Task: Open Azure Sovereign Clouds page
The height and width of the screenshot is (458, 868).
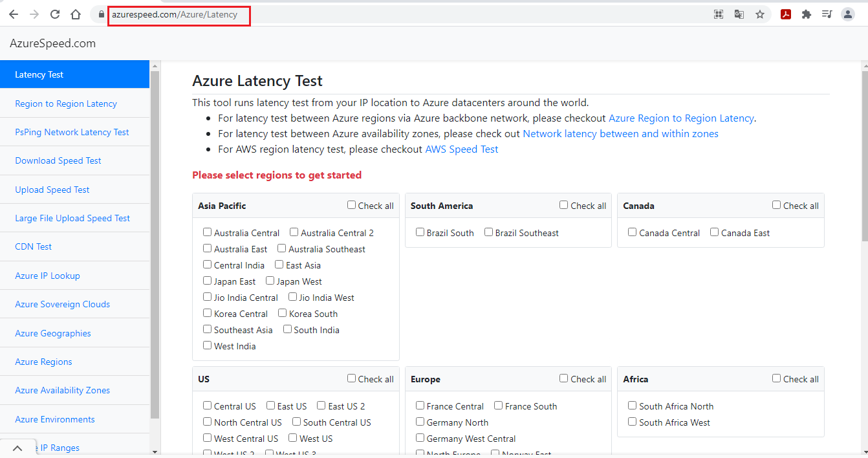Action: pyautogui.click(x=75, y=304)
